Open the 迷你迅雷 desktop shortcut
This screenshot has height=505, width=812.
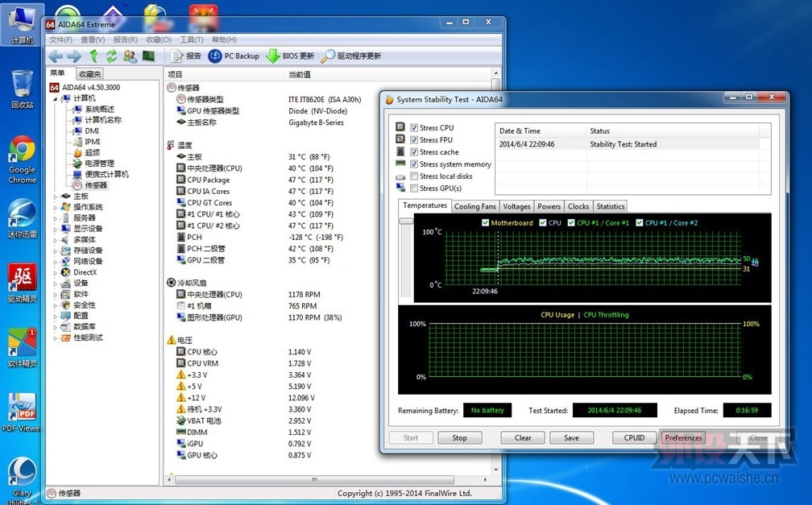click(23, 218)
